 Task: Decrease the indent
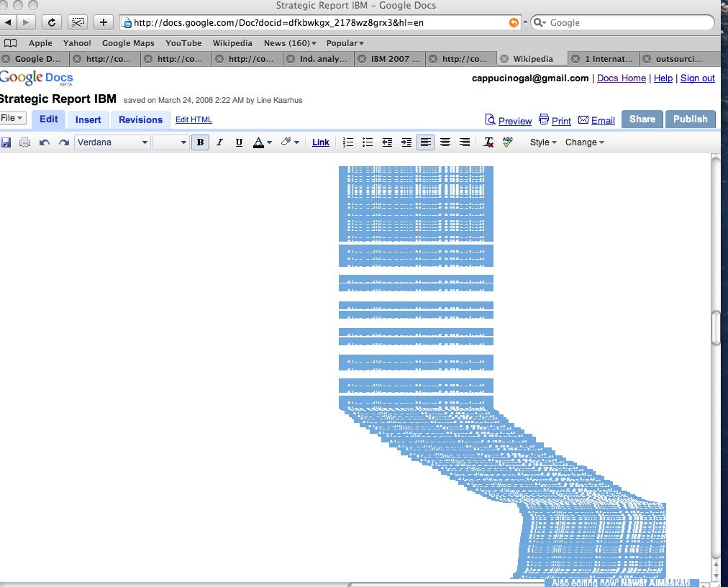tap(387, 142)
